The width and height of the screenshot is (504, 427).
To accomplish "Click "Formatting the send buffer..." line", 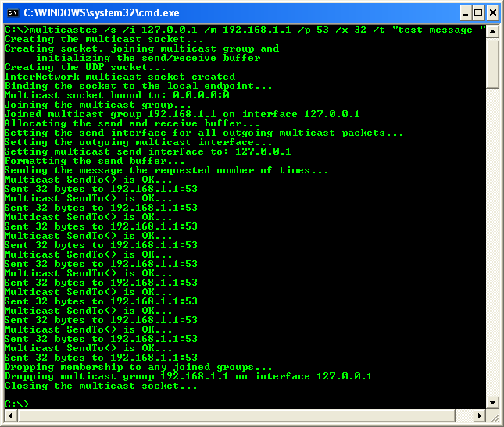I will (x=95, y=161).
